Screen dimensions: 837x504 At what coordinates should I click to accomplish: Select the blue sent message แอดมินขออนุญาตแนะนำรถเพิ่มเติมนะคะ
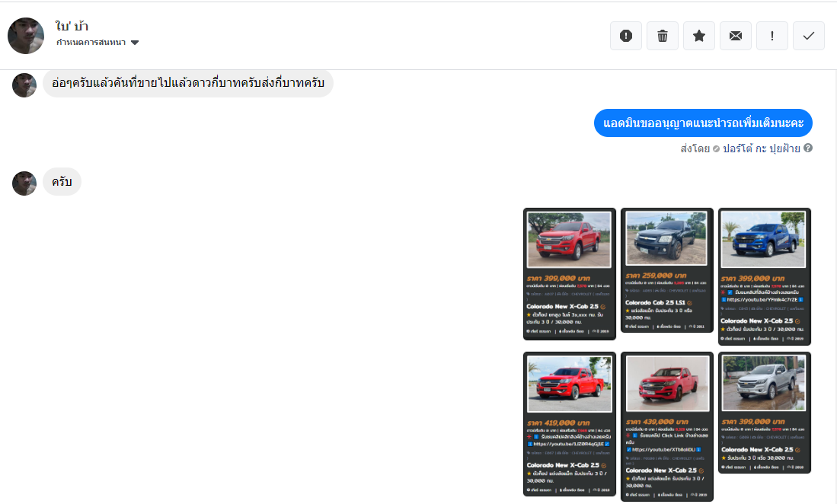click(x=703, y=123)
